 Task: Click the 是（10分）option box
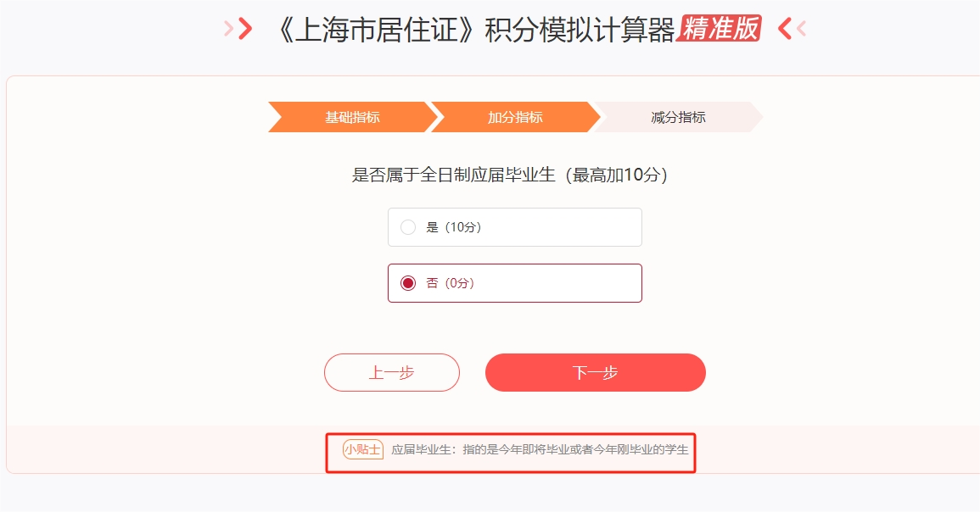click(514, 227)
